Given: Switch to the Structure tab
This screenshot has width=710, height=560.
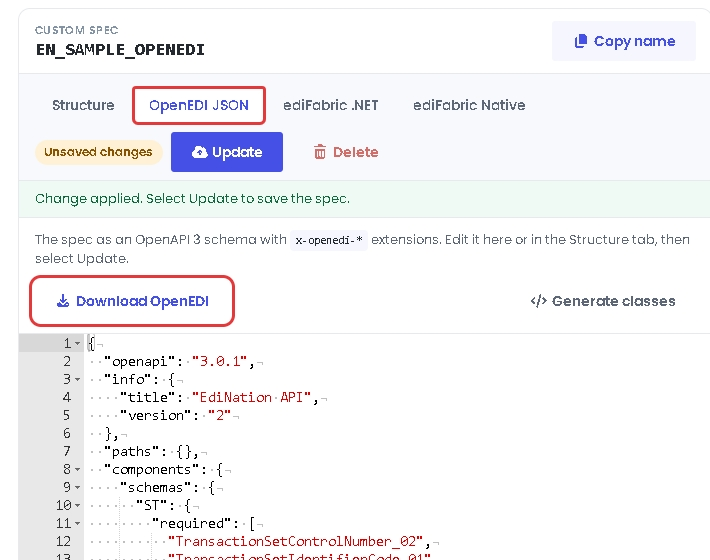Looking at the screenshot, I should coord(83,105).
